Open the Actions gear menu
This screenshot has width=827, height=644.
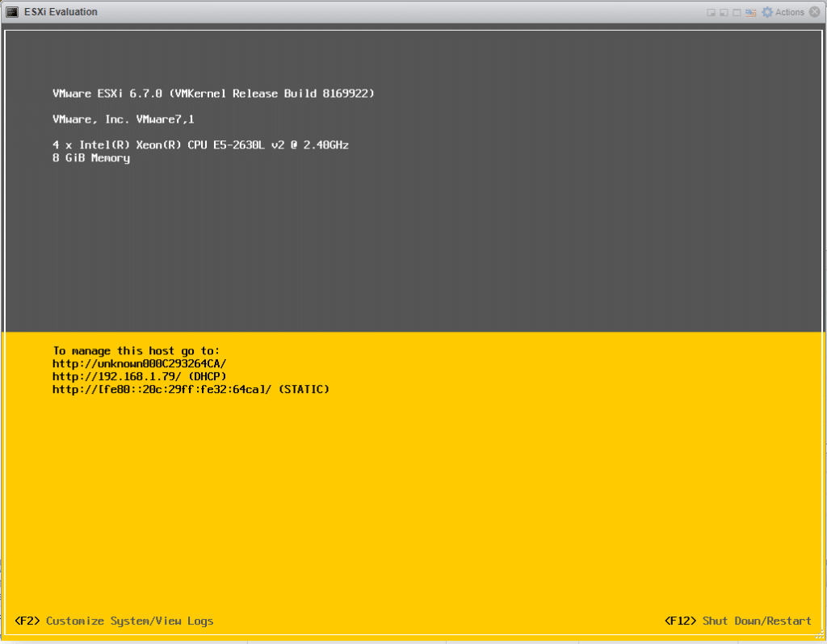[783, 12]
